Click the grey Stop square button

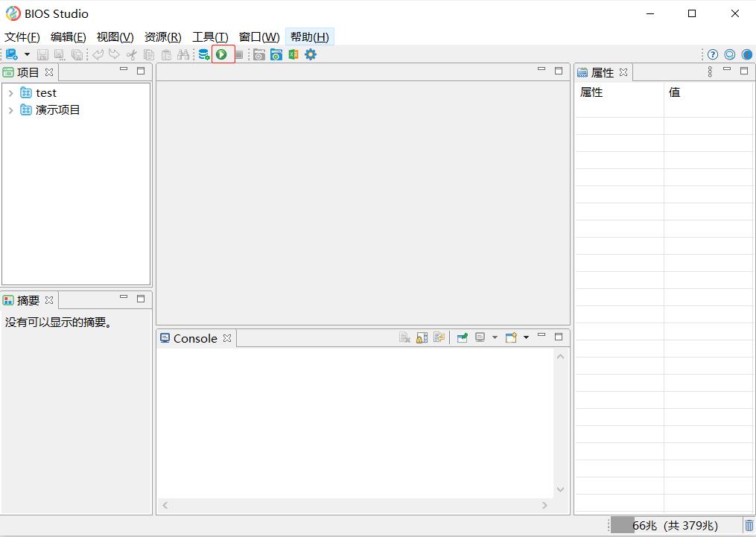[238, 54]
